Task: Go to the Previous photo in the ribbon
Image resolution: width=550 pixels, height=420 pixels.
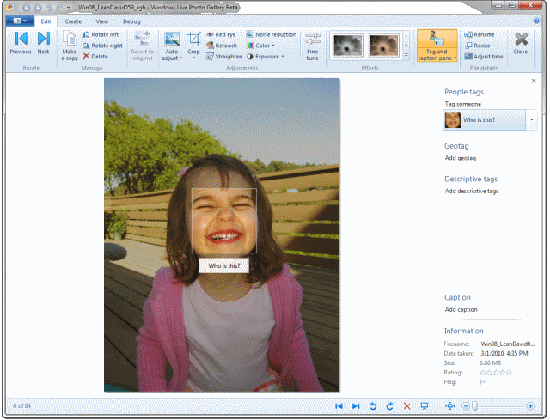Action: [21, 43]
